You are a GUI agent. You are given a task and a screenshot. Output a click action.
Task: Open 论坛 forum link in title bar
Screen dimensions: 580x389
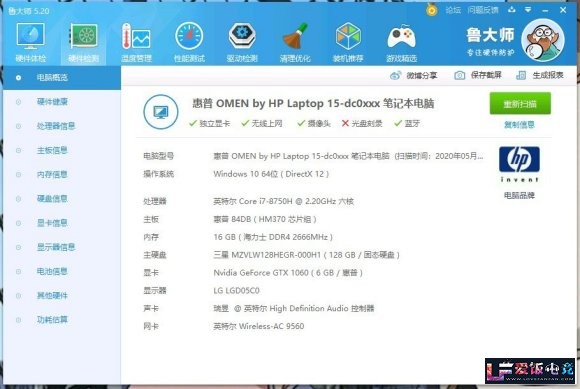point(453,10)
